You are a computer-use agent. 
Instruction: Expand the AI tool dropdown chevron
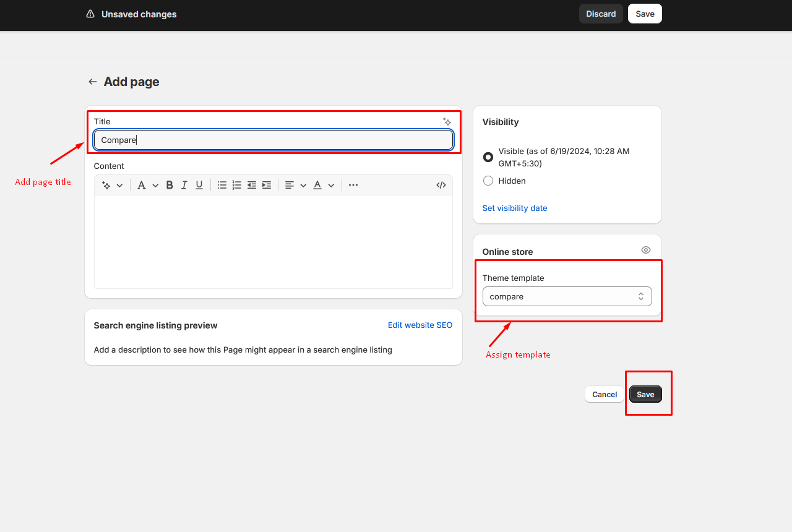tap(119, 185)
